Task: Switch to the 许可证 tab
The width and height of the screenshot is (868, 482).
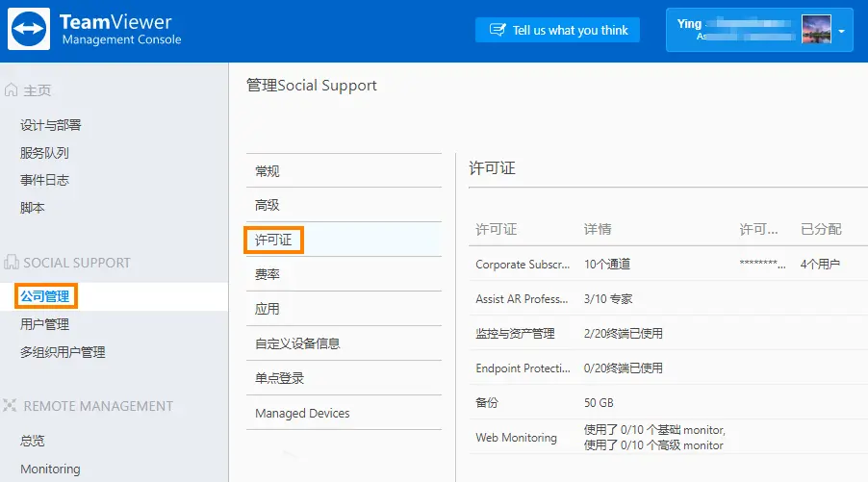Action: 344,240
